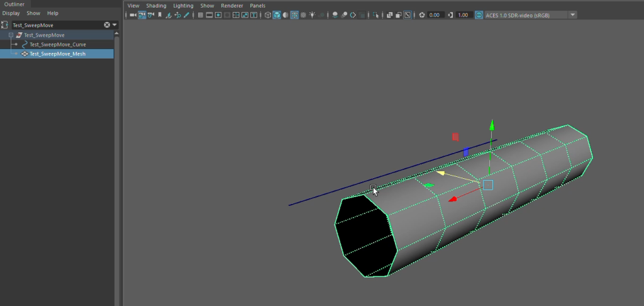
Task: Click the Select Camera icon
Action: (x=133, y=14)
